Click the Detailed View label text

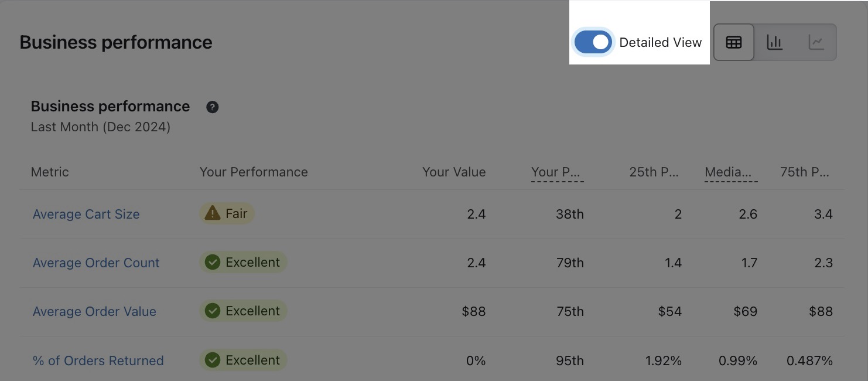pyautogui.click(x=660, y=42)
